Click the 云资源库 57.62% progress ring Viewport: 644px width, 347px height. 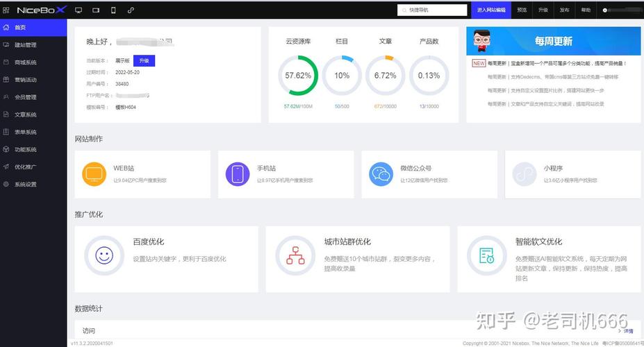coord(298,76)
